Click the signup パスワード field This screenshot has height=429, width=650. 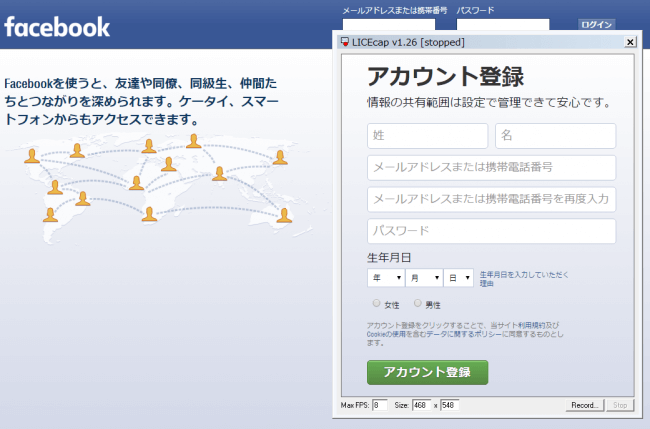pos(492,231)
